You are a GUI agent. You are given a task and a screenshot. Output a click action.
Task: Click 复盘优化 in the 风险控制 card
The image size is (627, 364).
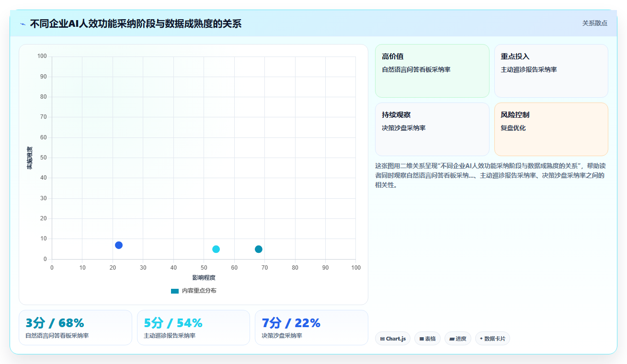tap(513, 128)
